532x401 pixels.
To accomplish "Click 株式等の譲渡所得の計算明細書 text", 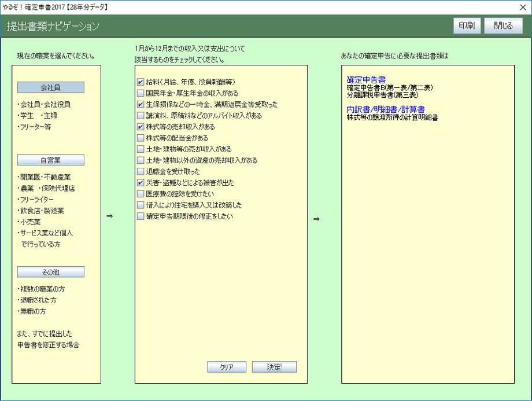I will pyautogui.click(x=392, y=117).
